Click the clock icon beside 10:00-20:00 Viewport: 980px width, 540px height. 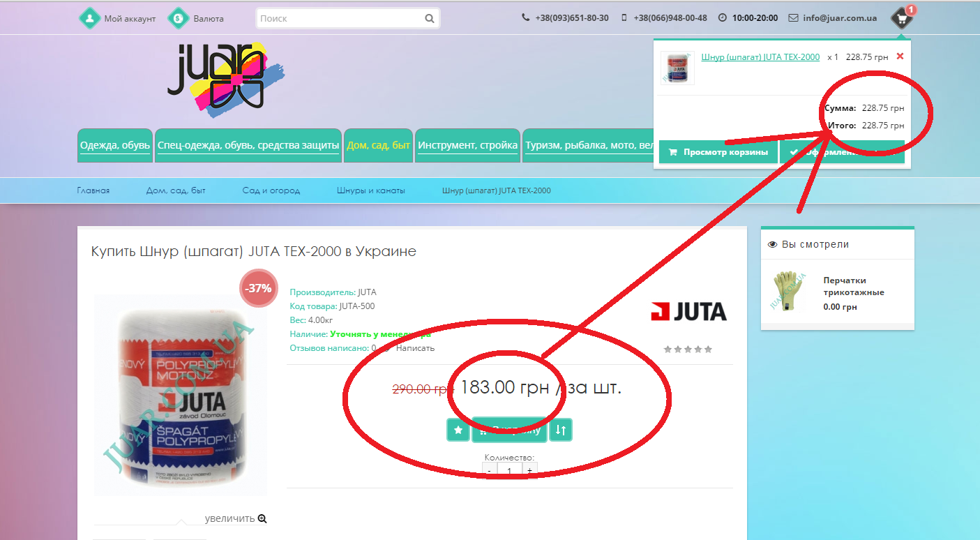pos(723,18)
